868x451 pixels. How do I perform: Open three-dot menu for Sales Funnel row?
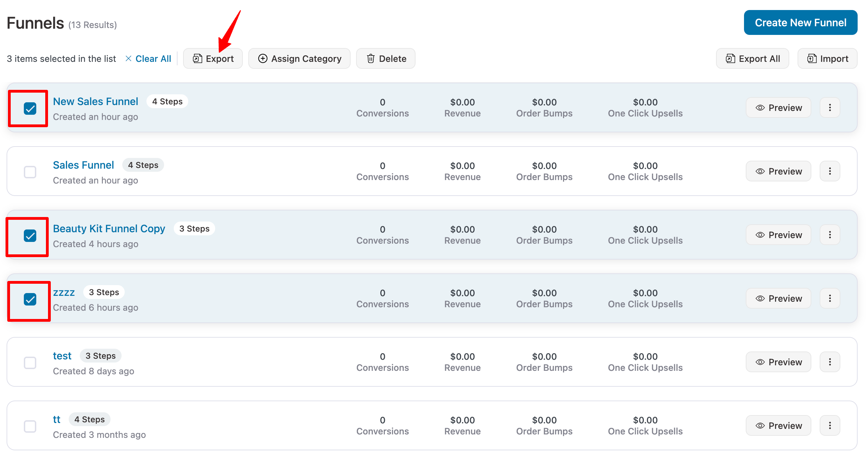point(830,171)
